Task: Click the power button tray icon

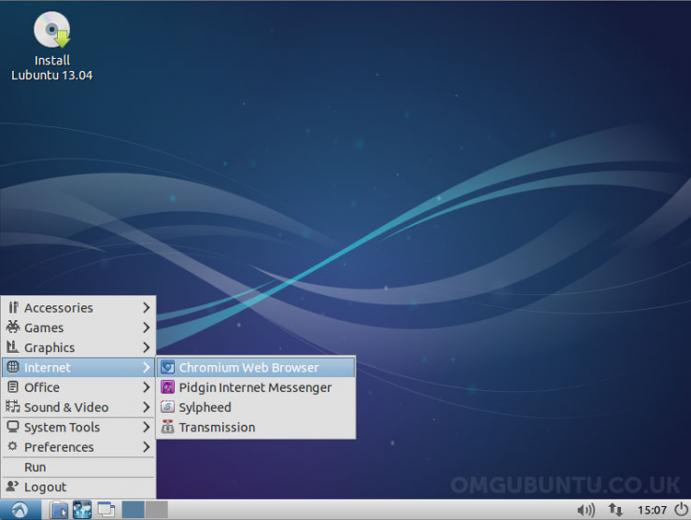Action: pos(681,510)
